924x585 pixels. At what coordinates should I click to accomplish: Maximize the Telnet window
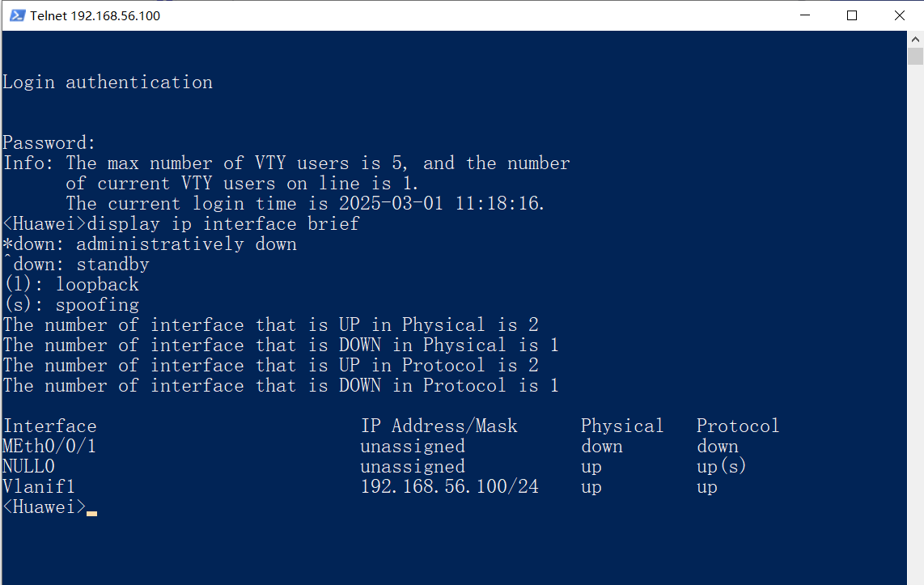[852, 15]
